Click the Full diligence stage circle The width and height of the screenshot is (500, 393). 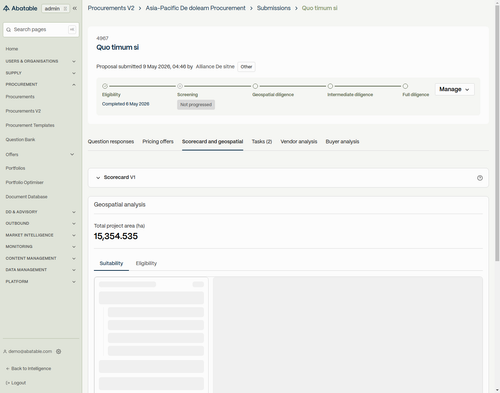pyautogui.click(x=405, y=86)
